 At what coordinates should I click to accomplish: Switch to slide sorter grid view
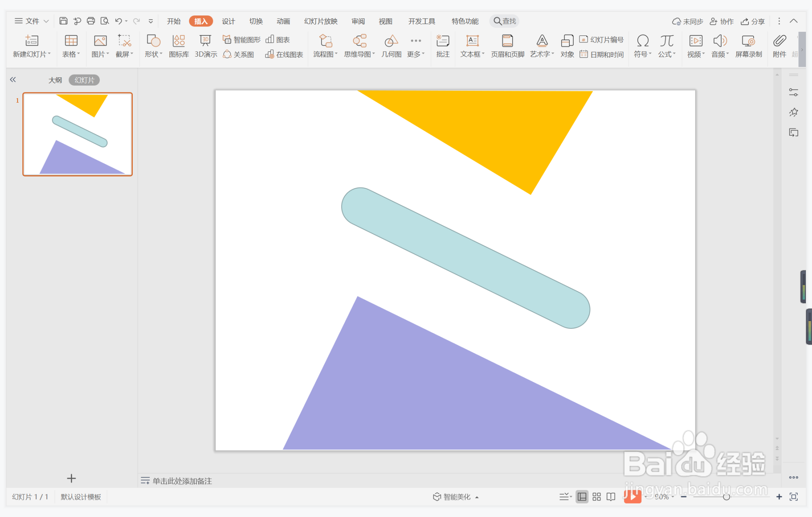click(x=597, y=497)
